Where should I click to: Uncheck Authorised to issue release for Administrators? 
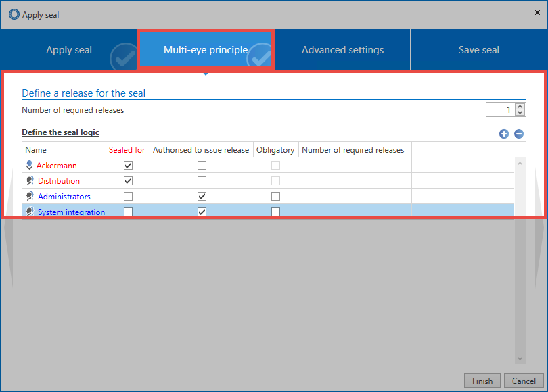(x=202, y=196)
